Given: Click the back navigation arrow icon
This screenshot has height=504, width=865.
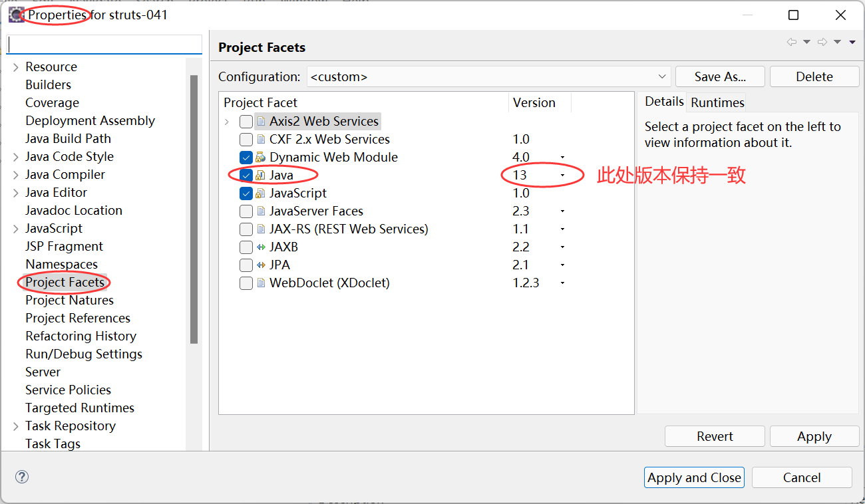Looking at the screenshot, I should pyautogui.click(x=791, y=42).
